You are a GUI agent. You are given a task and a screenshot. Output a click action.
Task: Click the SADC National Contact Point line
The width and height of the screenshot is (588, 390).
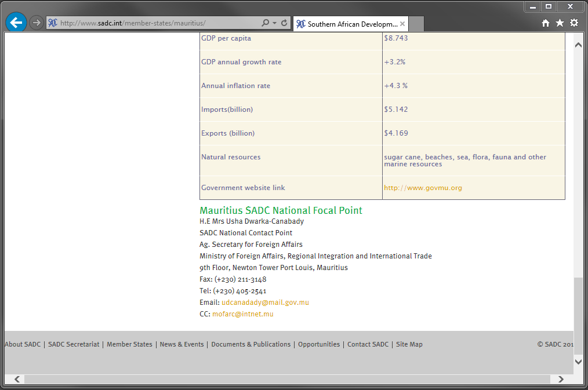[246, 232]
